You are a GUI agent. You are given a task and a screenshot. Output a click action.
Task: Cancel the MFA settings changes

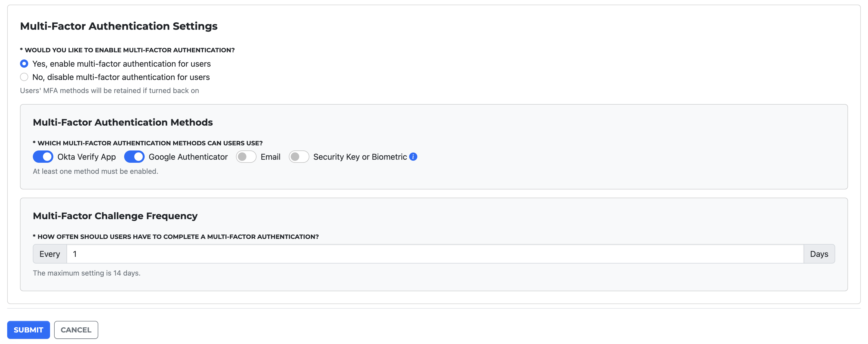[x=76, y=330]
